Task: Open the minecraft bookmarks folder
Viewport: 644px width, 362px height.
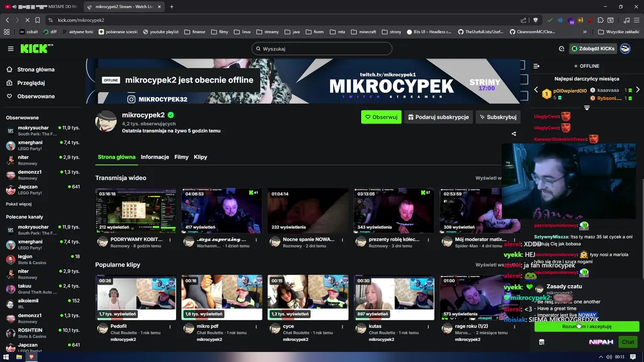Action: click(x=363, y=32)
